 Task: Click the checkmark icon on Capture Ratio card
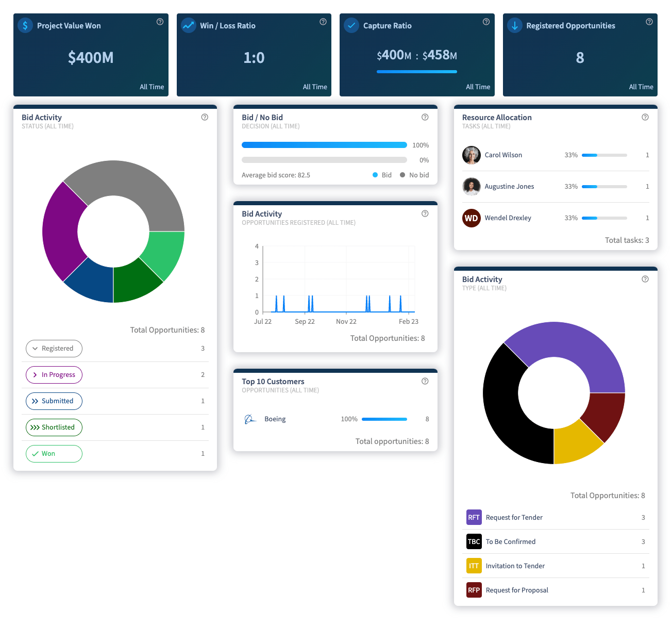pyautogui.click(x=351, y=25)
